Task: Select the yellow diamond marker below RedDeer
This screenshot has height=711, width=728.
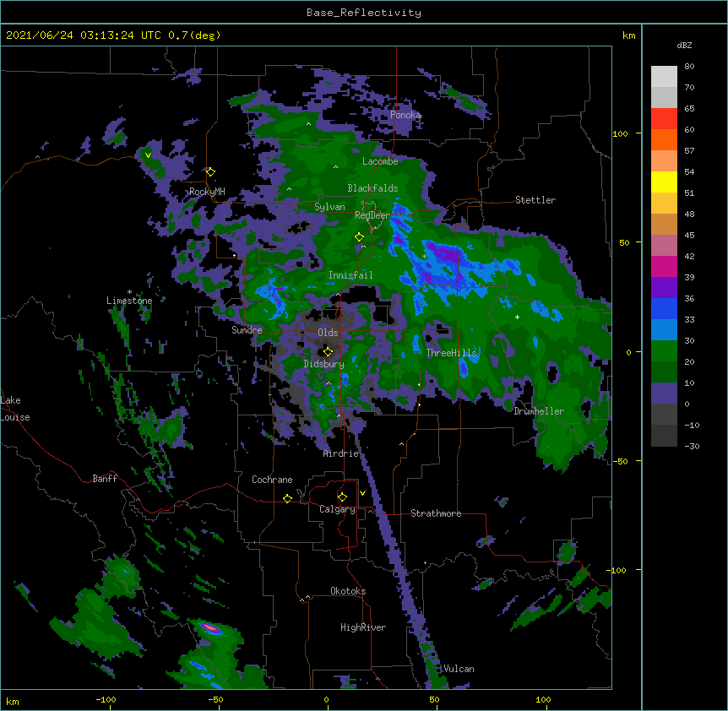Action: (359, 236)
